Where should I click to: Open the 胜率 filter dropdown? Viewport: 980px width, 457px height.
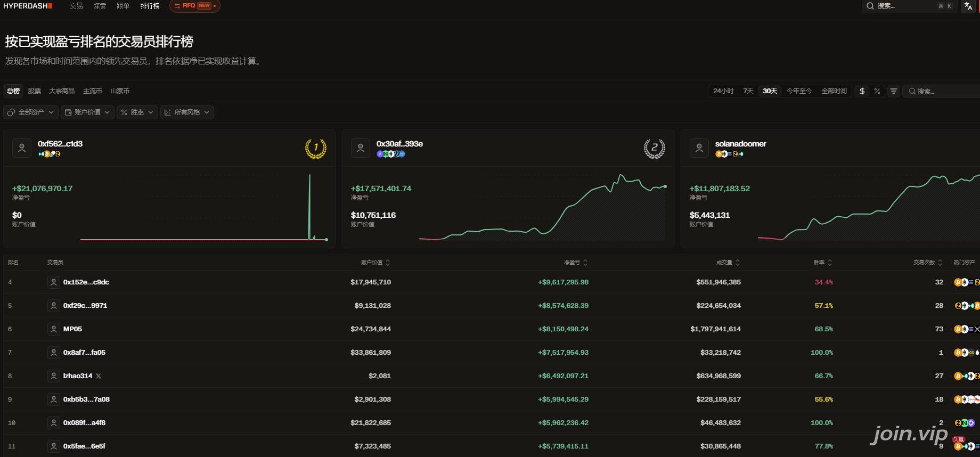(137, 112)
